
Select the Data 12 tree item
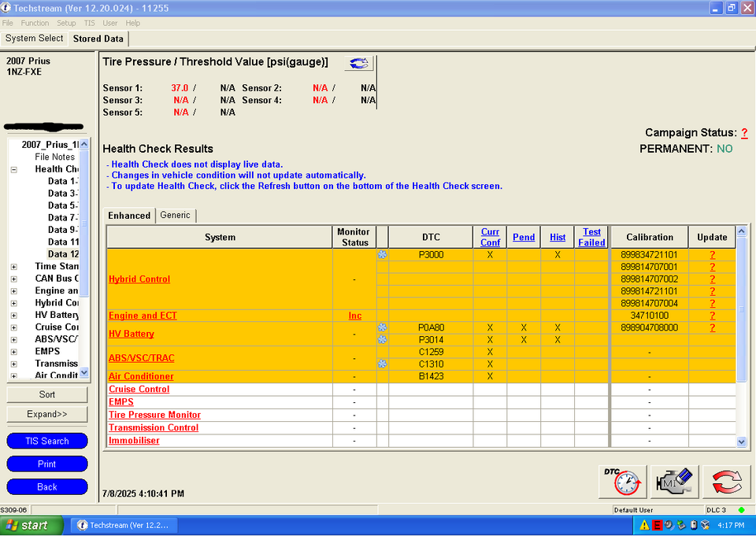[x=63, y=254]
